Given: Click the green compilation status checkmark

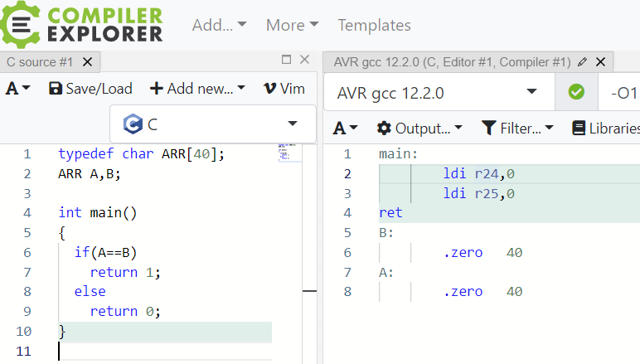Looking at the screenshot, I should 577,93.
